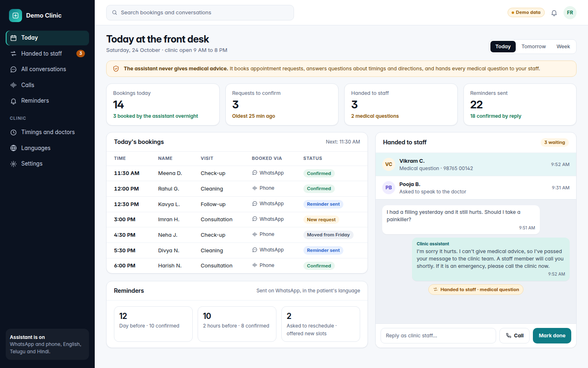Switch to the Tomorrow view
This screenshot has height=368, width=588.
pyautogui.click(x=533, y=47)
